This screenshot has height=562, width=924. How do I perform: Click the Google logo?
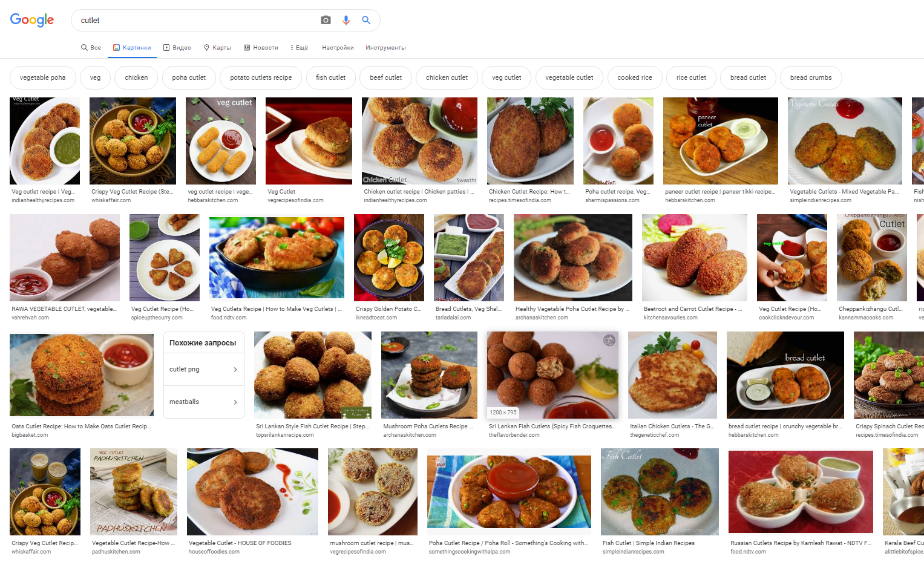(32, 20)
